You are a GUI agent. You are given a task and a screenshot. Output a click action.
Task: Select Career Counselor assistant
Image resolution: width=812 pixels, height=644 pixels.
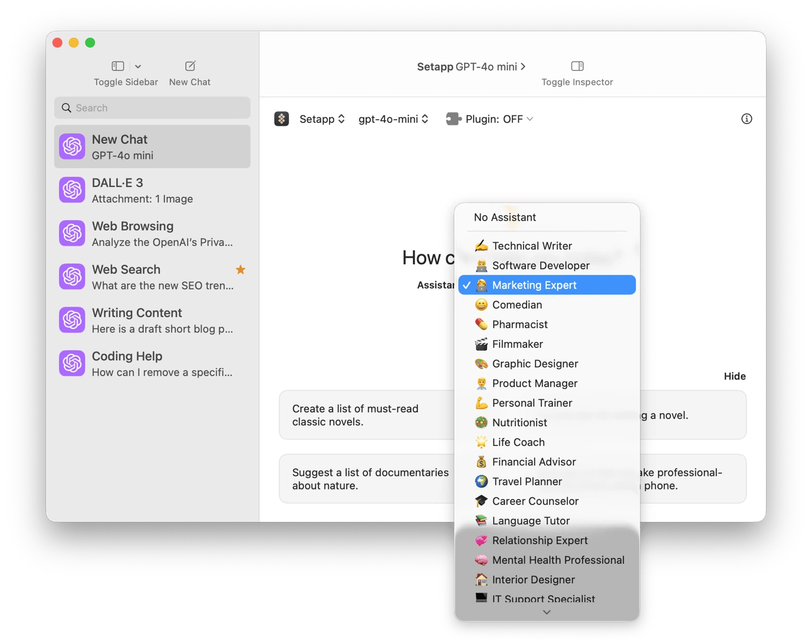[547, 501]
